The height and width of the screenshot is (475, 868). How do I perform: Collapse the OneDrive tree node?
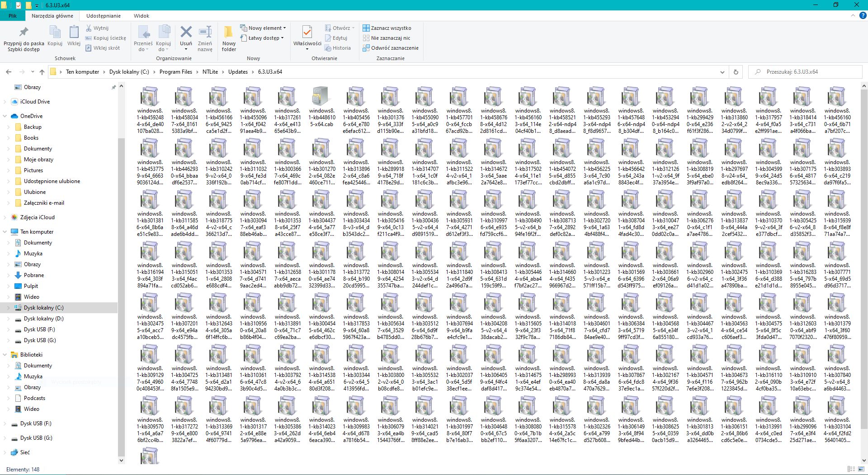[x=5, y=116]
